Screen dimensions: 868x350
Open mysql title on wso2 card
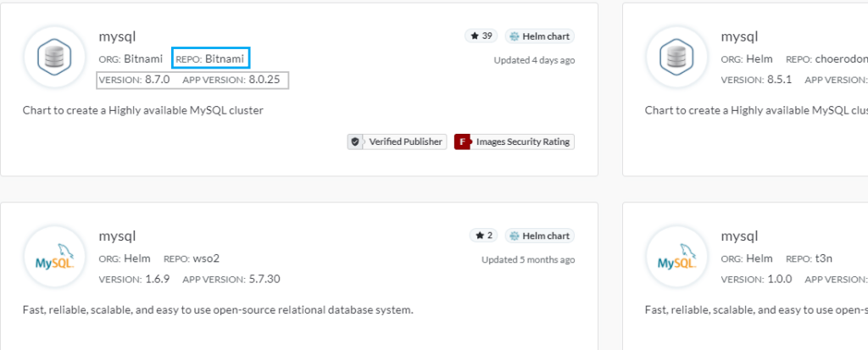(117, 236)
